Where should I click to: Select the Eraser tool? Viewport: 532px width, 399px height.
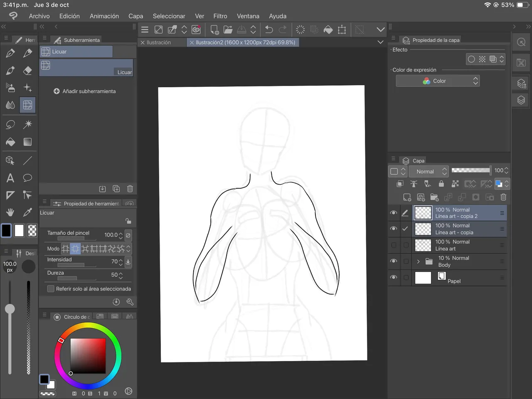(x=27, y=71)
